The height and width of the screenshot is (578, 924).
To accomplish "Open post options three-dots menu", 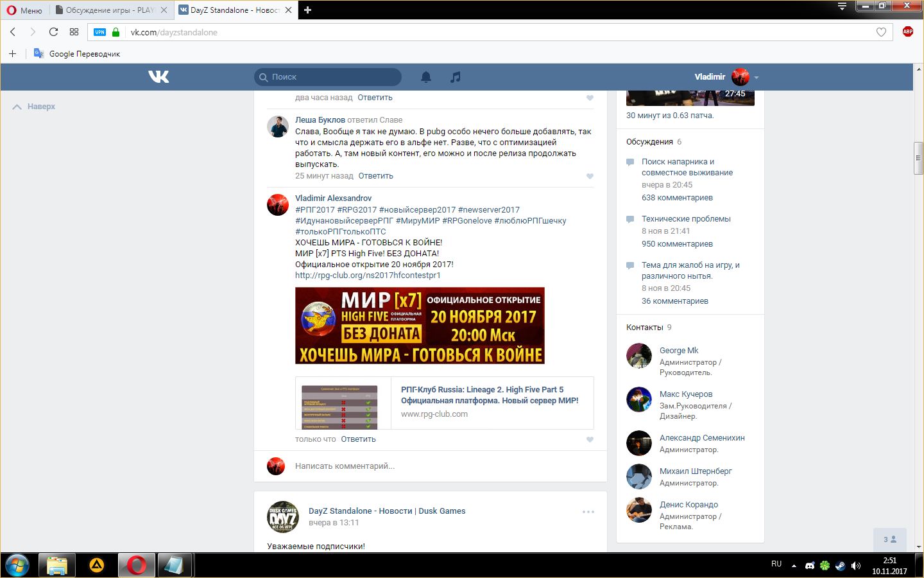I will (588, 512).
